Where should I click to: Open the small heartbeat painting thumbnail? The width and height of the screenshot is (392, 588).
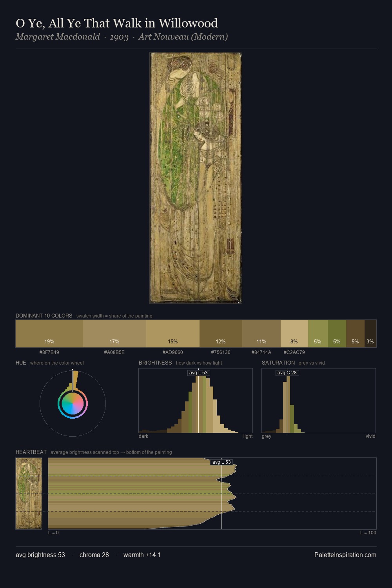point(29,494)
